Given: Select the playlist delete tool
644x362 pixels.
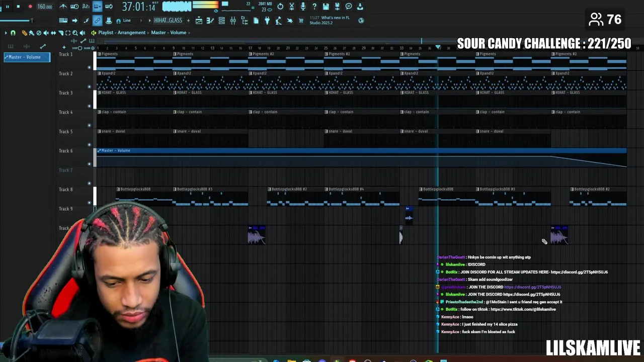Looking at the screenshot, I should click(x=39, y=33).
